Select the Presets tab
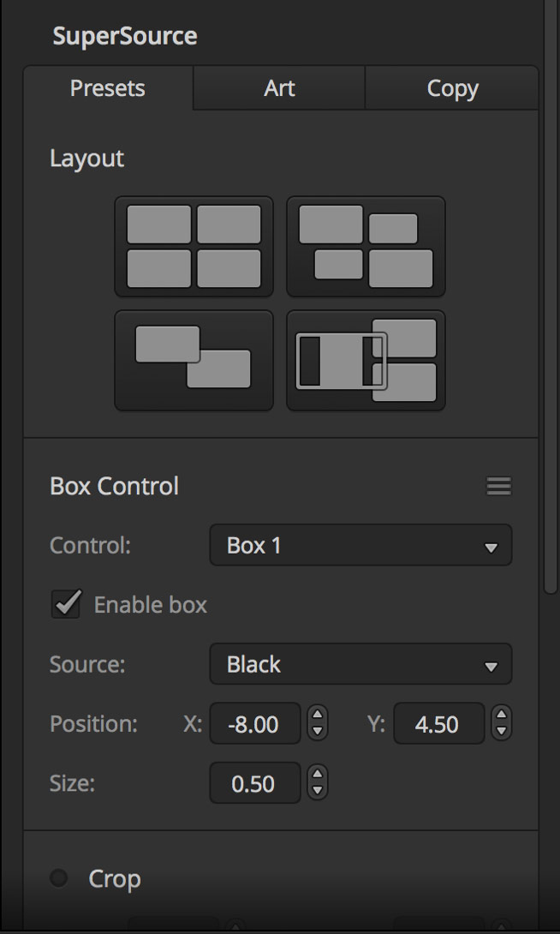 108,88
